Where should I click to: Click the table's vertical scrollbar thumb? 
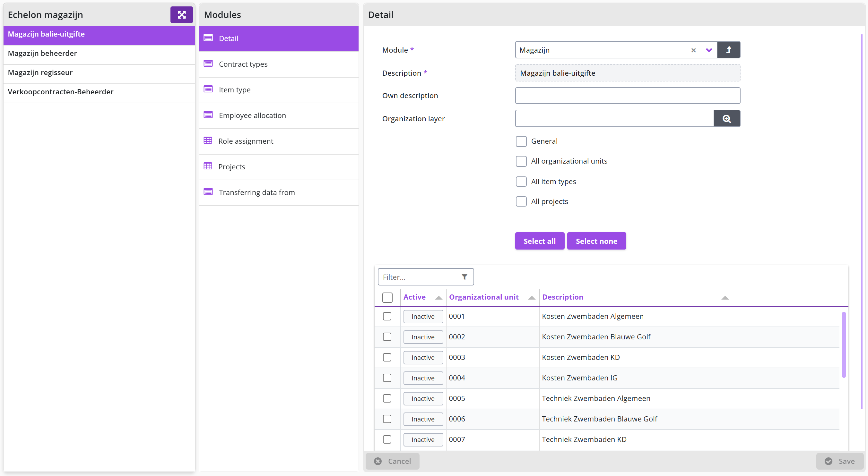pyautogui.click(x=843, y=345)
